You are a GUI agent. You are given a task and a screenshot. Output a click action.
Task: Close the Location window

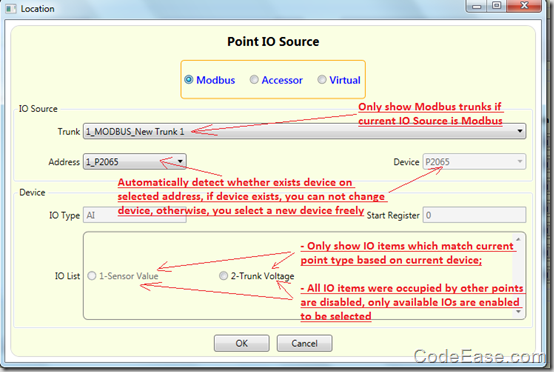pos(524,5)
